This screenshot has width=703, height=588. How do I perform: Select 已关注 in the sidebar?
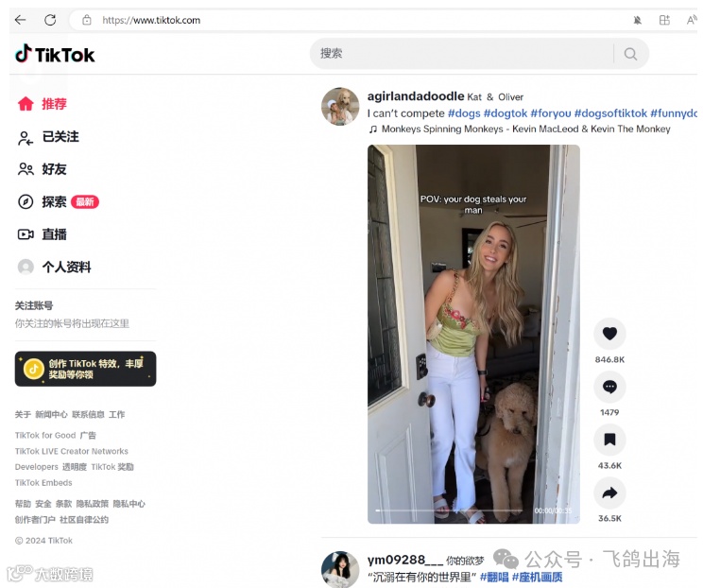48,137
